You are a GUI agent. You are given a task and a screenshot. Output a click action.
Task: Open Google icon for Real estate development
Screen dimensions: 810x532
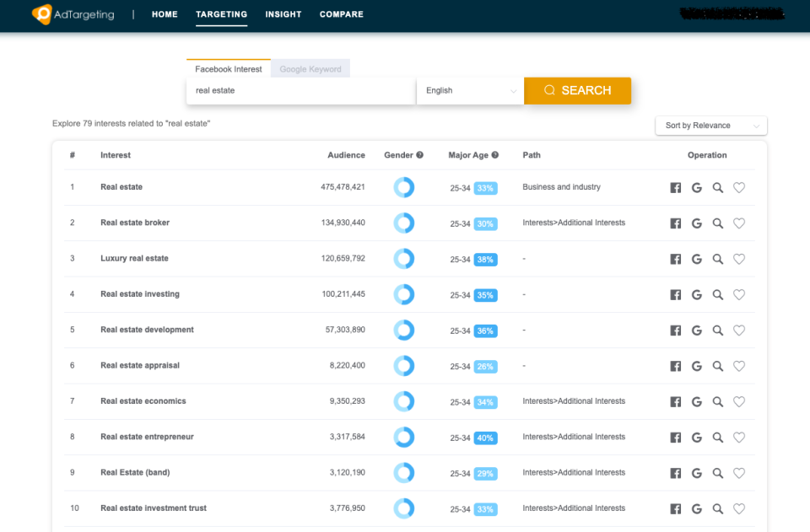pyautogui.click(x=696, y=330)
